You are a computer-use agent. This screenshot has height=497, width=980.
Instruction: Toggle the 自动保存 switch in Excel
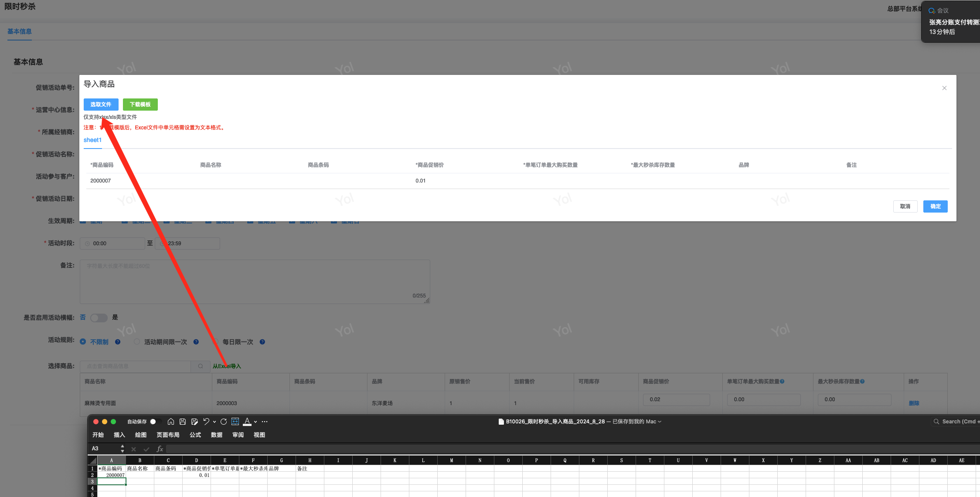pos(155,422)
